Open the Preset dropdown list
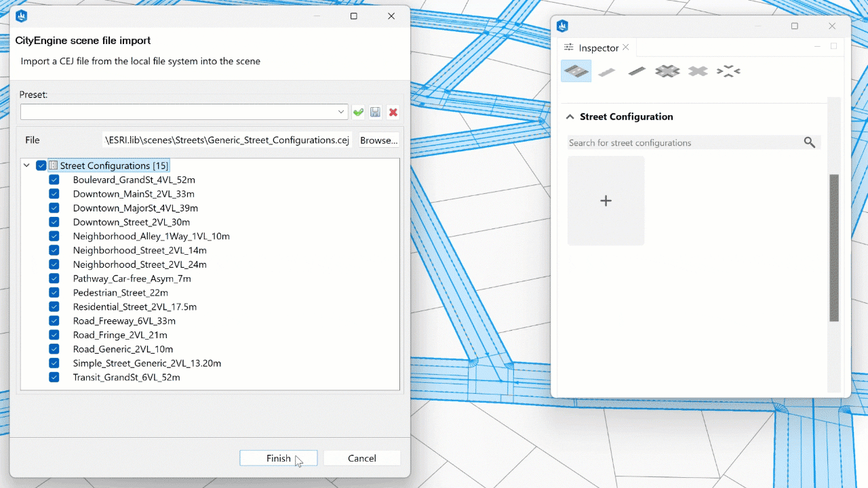This screenshot has height=488, width=868. pyautogui.click(x=341, y=112)
